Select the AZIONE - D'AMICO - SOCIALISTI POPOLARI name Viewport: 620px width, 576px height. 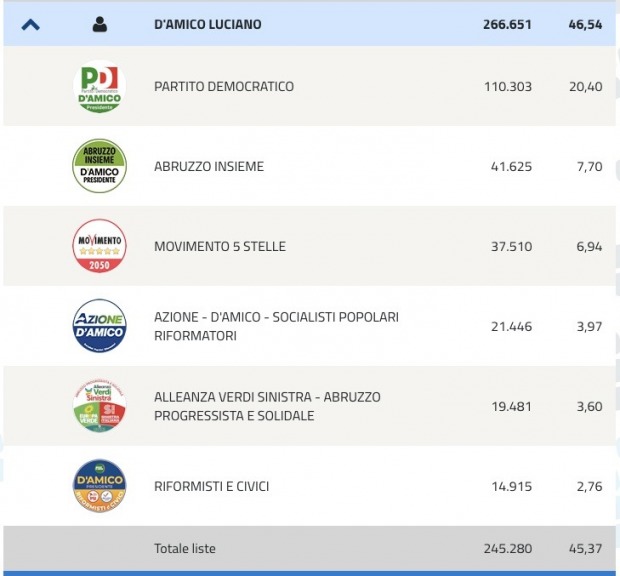276,326
